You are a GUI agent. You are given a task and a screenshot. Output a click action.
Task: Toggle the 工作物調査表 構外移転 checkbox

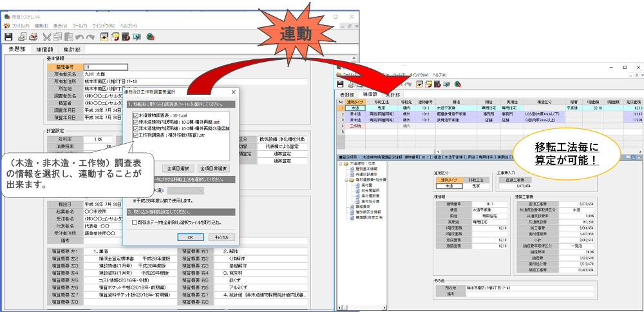coord(135,136)
